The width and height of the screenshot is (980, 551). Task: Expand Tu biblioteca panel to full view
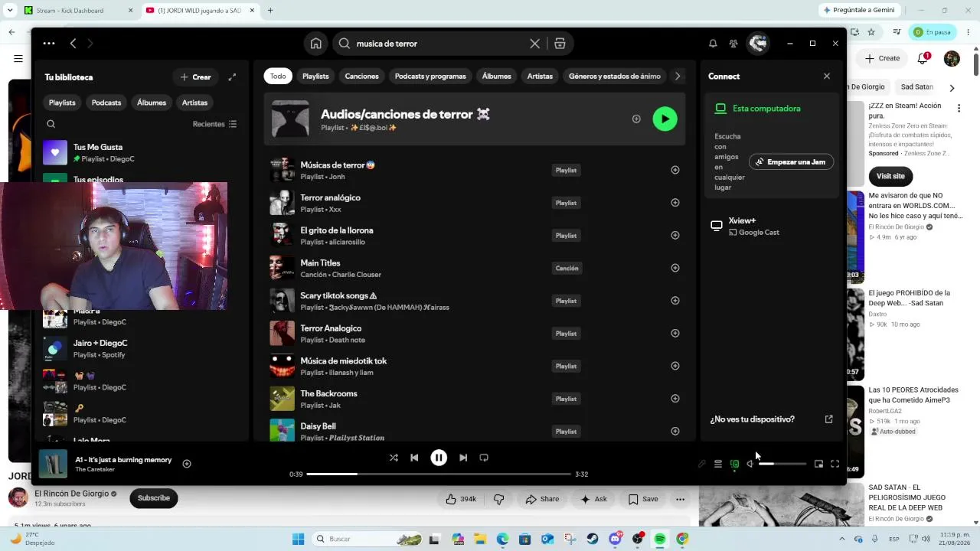click(232, 77)
